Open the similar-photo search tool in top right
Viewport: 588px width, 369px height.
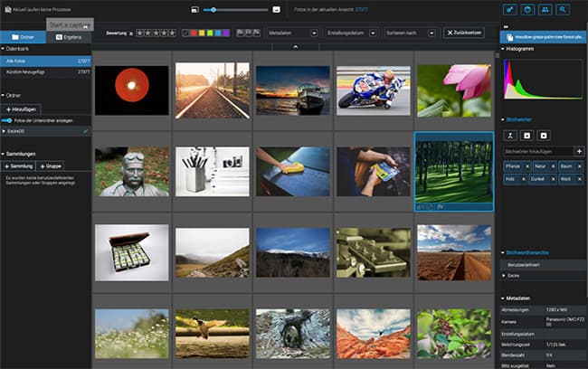tap(509, 10)
